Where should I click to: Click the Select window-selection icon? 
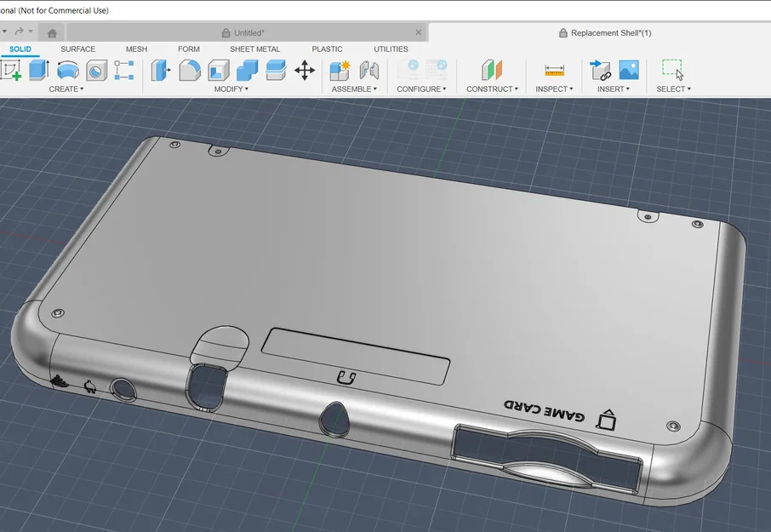673,70
